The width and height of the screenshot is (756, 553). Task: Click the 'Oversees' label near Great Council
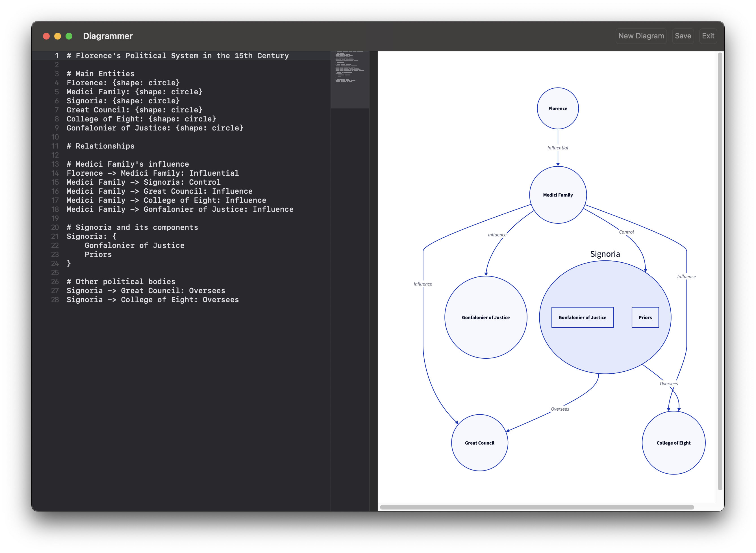tap(560, 409)
